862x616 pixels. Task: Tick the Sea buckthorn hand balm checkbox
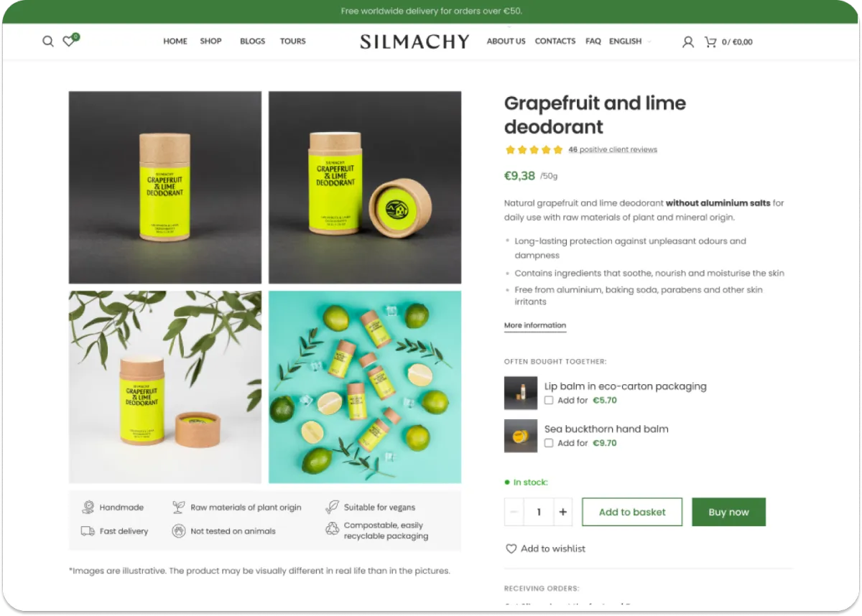pos(549,443)
